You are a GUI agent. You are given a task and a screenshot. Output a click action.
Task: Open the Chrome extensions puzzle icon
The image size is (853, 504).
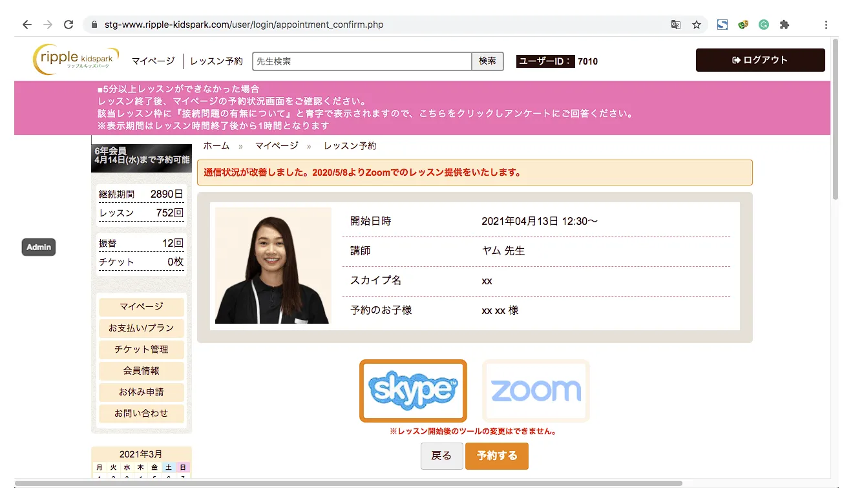coord(784,25)
